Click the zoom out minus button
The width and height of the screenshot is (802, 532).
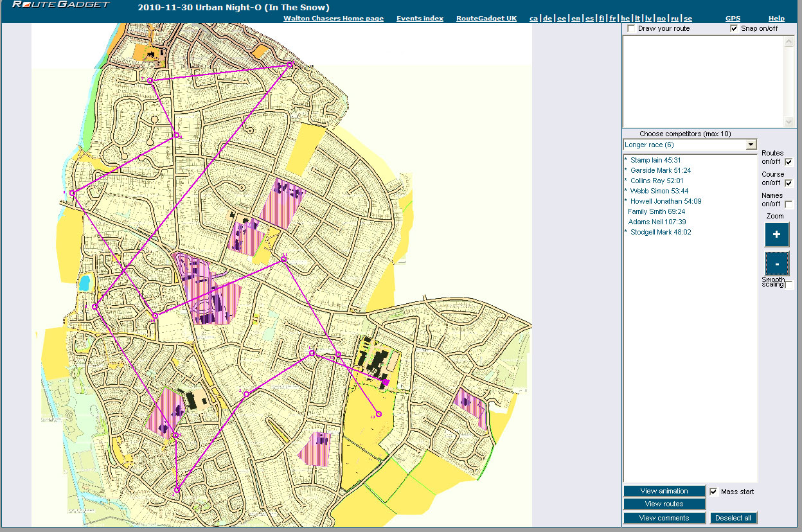776,263
